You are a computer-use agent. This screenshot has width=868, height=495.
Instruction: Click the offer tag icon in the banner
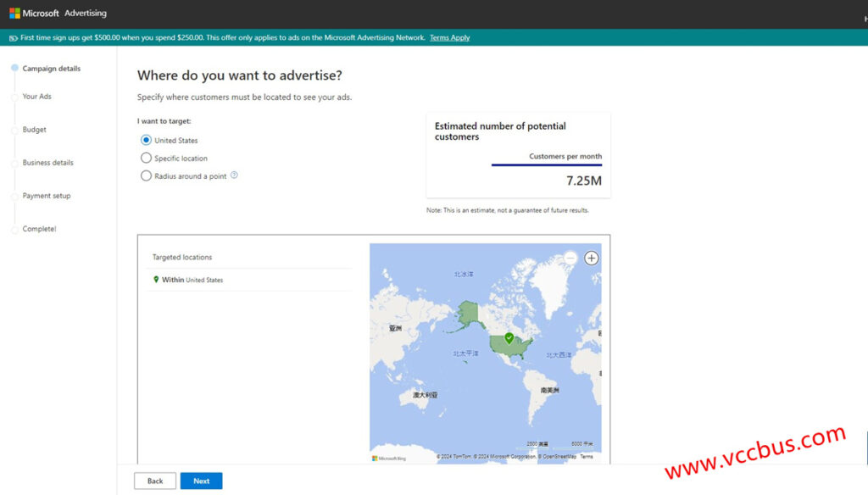(13, 37)
